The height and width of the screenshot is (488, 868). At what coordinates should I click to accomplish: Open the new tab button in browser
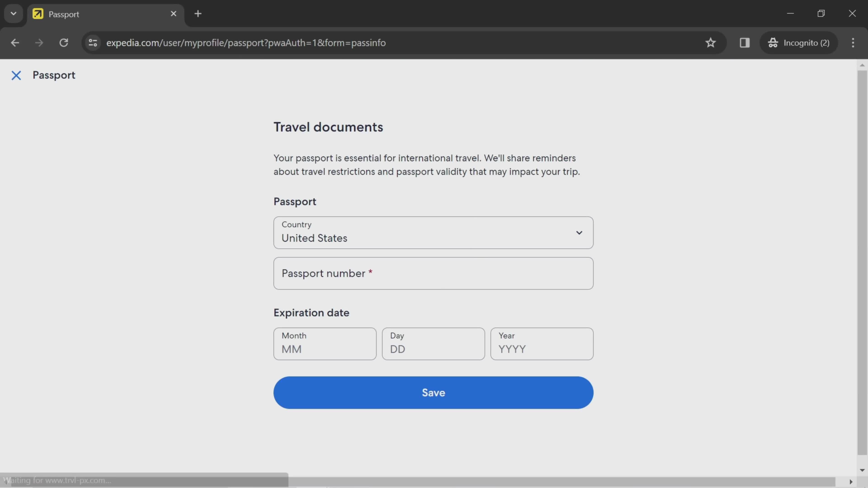pos(198,13)
